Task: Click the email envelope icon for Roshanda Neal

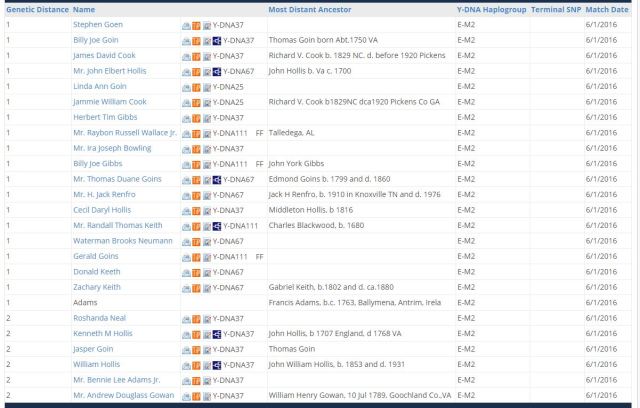Action: (186, 318)
